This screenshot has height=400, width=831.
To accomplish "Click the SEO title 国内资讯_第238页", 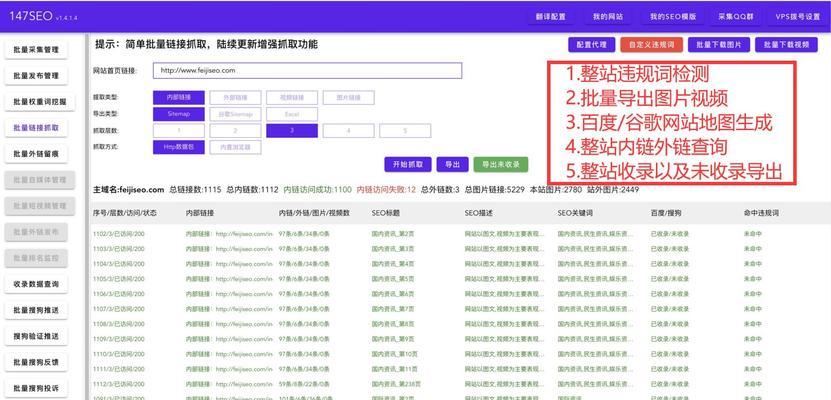I will 396,384.
